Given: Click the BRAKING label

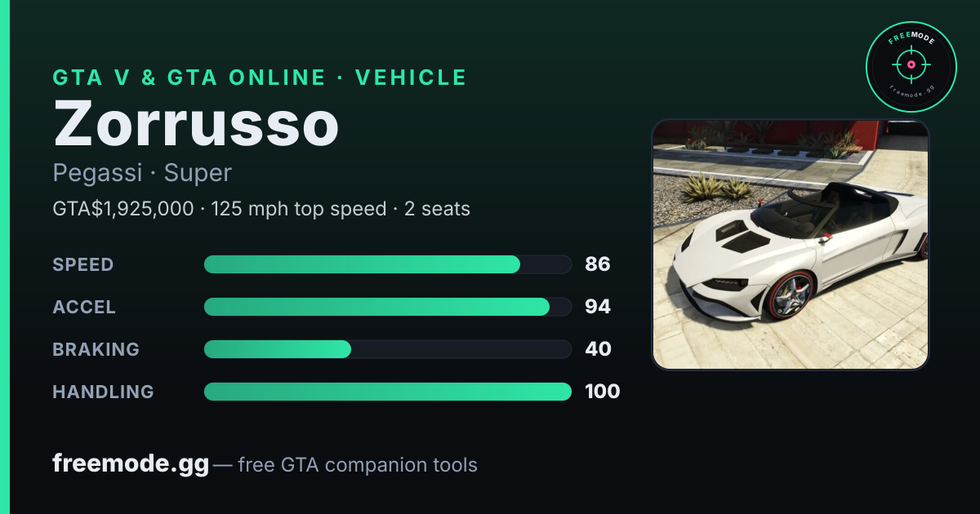Looking at the screenshot, I should click(96, 349).
